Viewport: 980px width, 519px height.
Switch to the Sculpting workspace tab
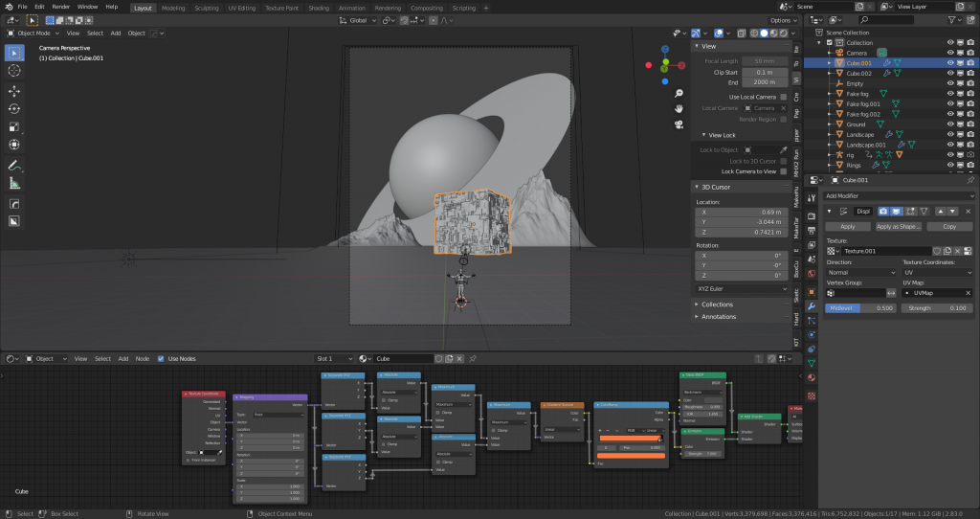pos(207,8)
